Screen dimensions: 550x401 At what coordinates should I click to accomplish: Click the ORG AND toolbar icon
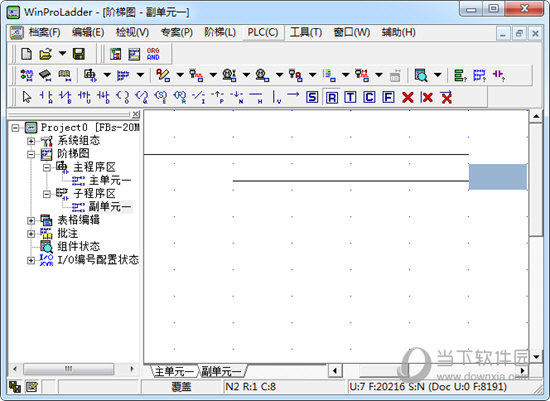click(153, 54)
